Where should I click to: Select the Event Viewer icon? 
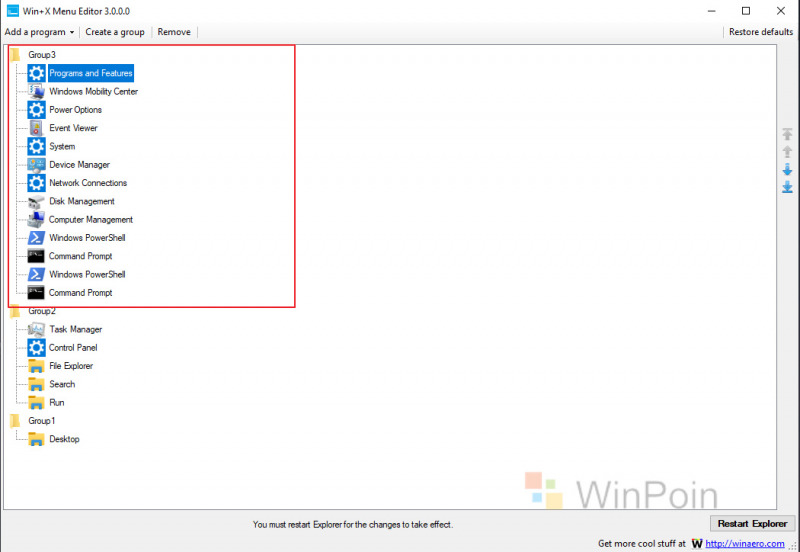click(x=36, y=128)
